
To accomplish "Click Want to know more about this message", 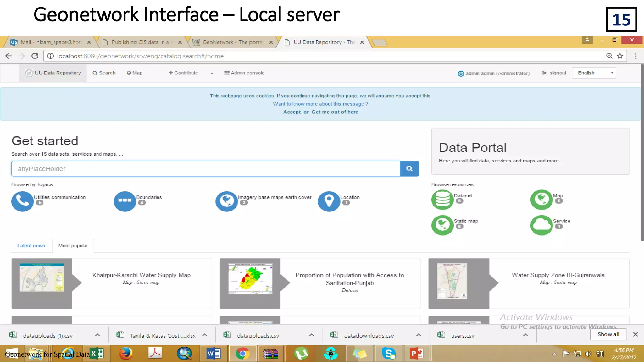I will [320, 104].
